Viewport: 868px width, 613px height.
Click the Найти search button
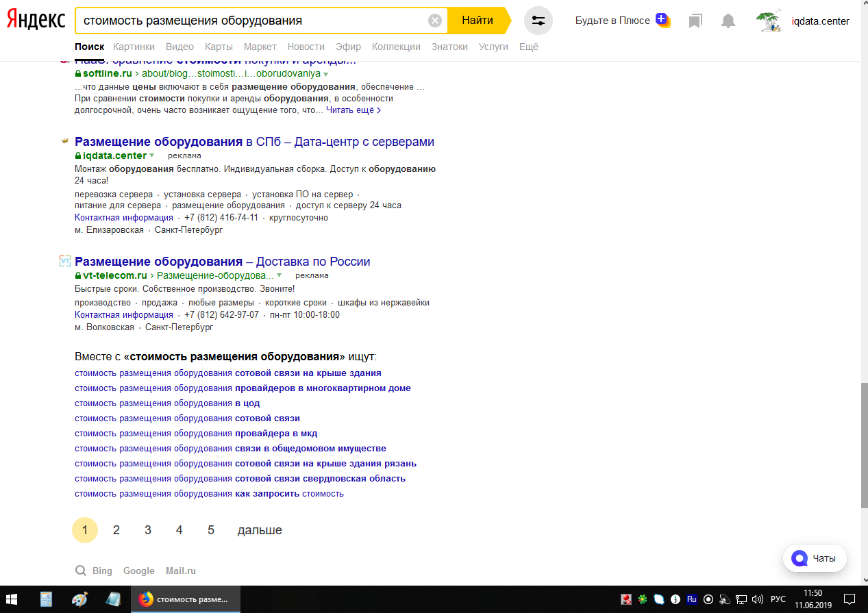point(478,21)
